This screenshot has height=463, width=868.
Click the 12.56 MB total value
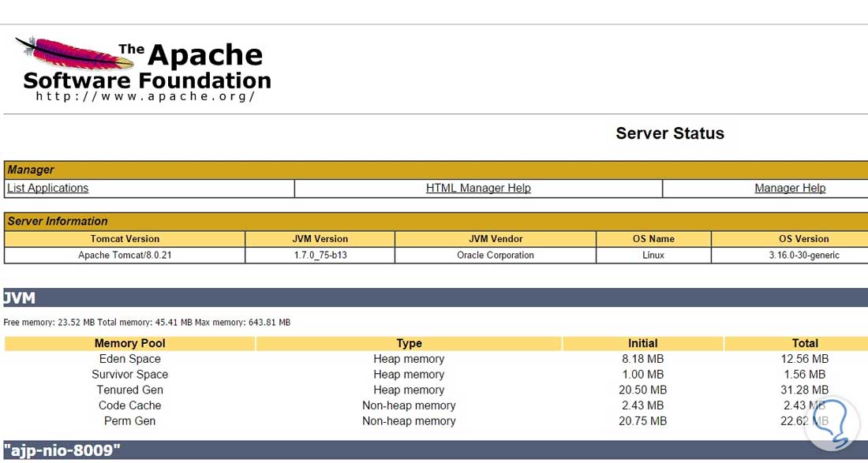click(804, 359)
